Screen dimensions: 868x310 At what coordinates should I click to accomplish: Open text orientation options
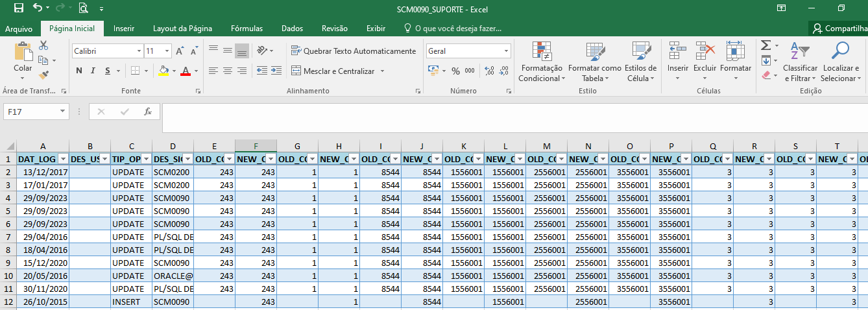tap(264, 51)
